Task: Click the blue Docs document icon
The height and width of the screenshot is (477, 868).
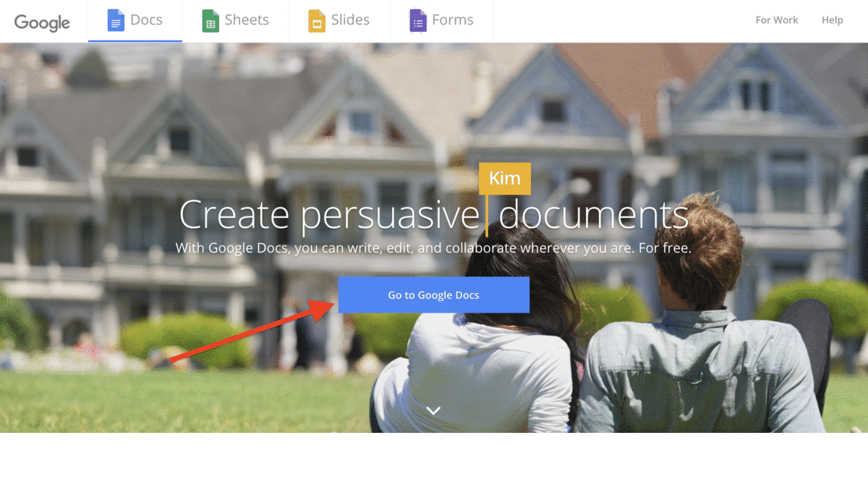Action: pyautogui.click(x=116, y=20)
